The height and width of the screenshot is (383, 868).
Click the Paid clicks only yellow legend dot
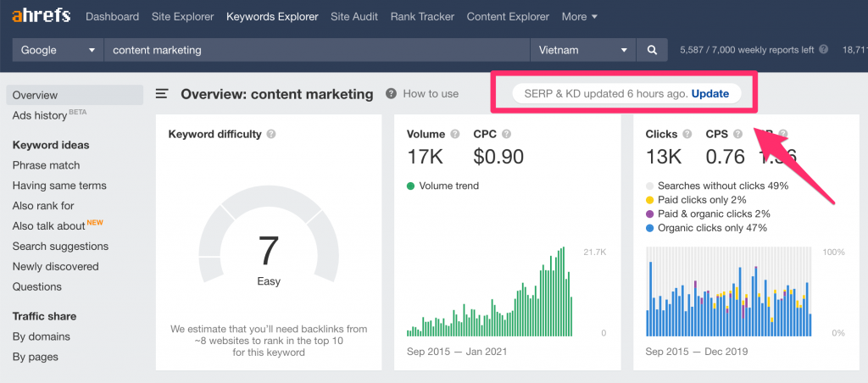(x=650, y=200)
